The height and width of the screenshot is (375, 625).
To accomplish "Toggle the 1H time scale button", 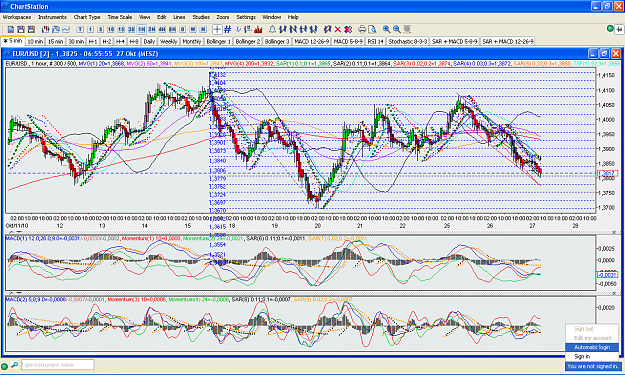I will pyautogui.click(x=142, y=29).
